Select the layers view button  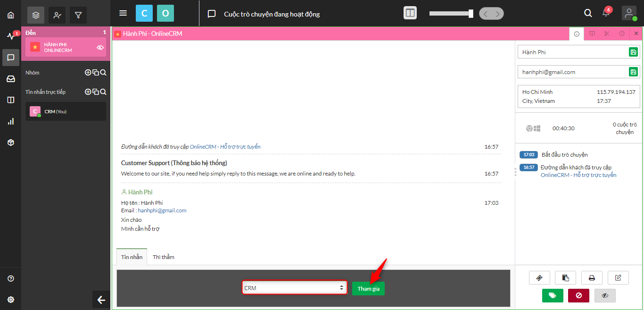(x=36, y=15)
